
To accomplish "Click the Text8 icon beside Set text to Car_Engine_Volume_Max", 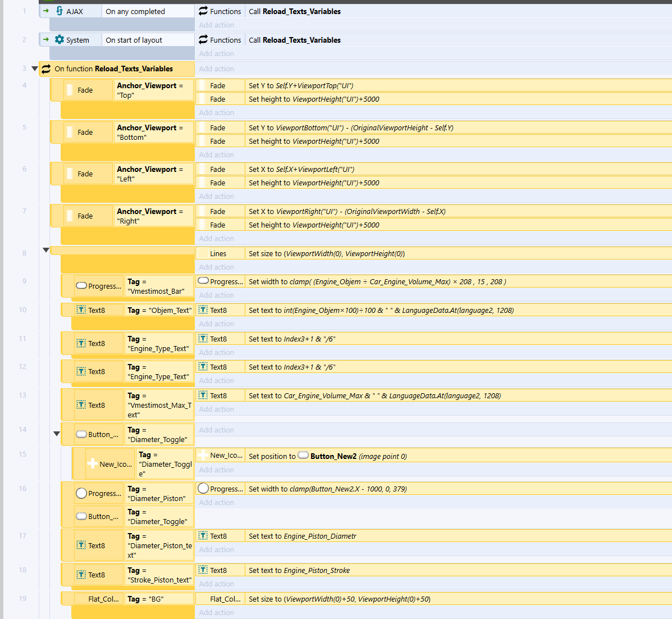I will click(x=203, y=395).
